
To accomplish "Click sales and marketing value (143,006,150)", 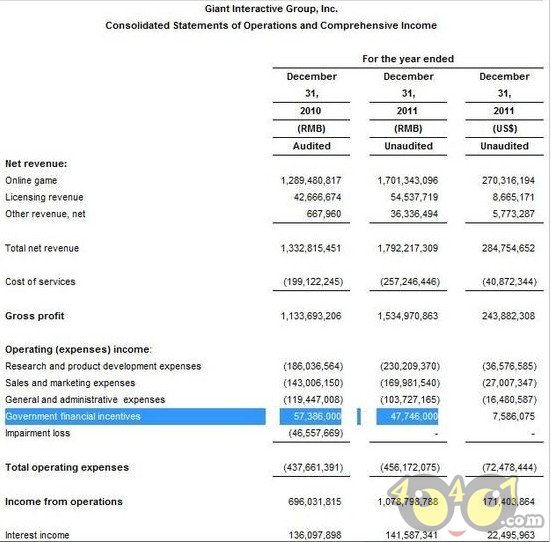I will (313, 383).
